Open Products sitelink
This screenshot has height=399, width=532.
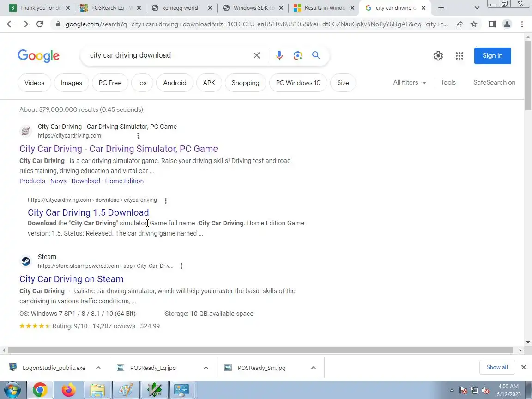[32, 181]
